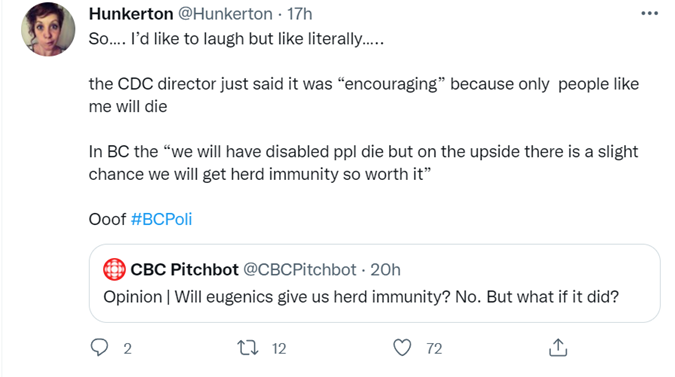Open Hunkerton's profile avatar
The image size is (675, 377).
[48, 29]
